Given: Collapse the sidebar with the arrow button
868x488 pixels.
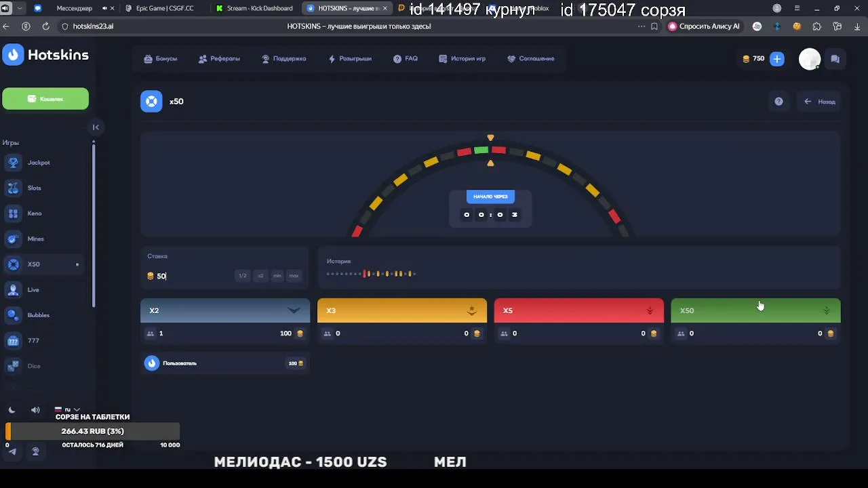Looking at the screenshot, I should pos(96,127).
